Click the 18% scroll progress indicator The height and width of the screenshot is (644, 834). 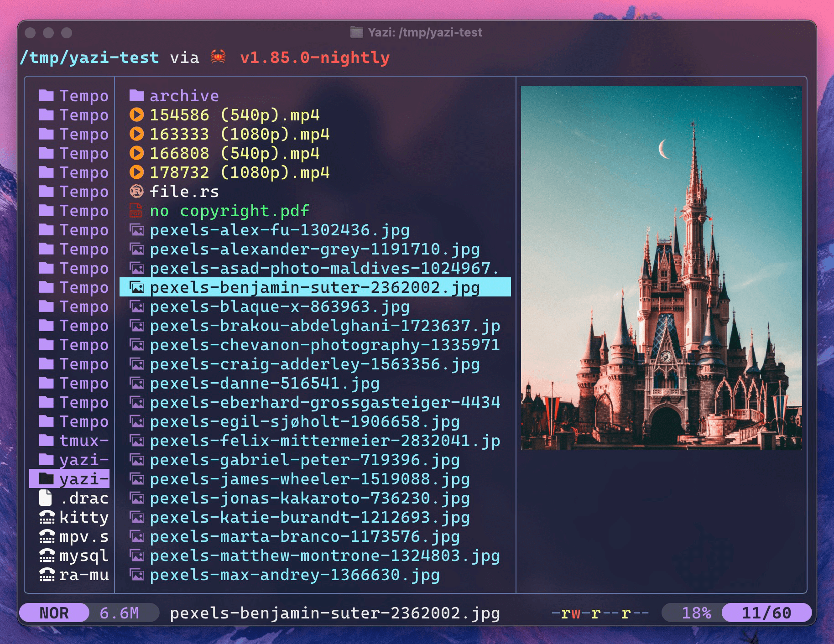(x=696, y=613)
